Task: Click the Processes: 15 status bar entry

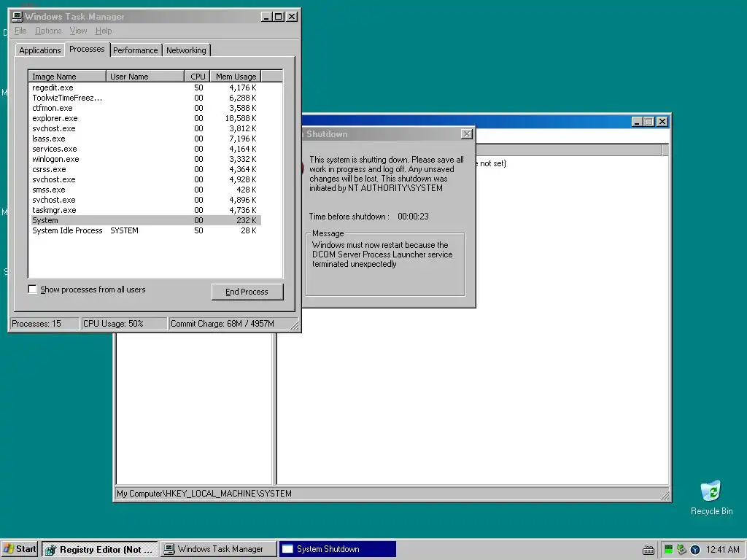Action: click(x=44, y=324)
